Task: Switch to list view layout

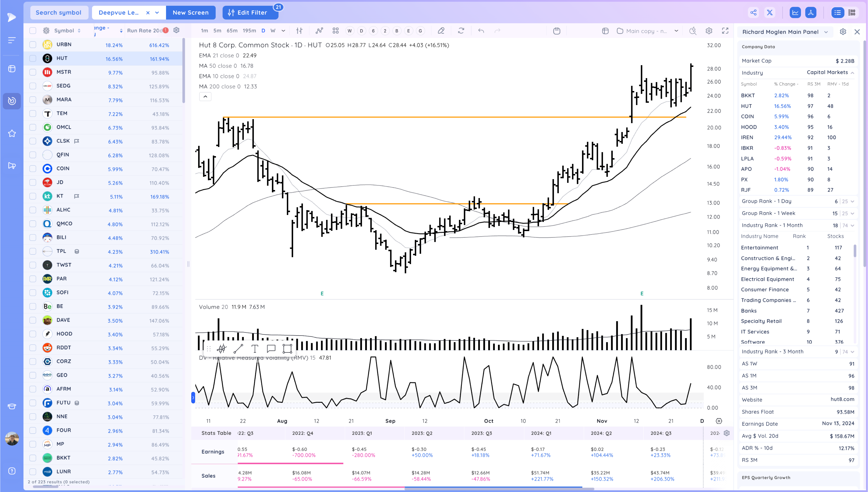Action: click(x=837, y=13)
